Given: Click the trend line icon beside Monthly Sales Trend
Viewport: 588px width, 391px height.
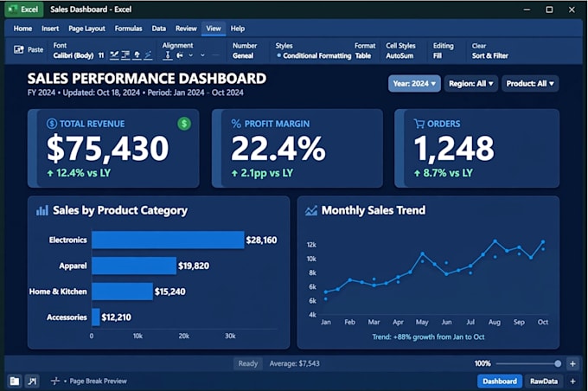Looking at the screenshot, I should click(311, 210).
